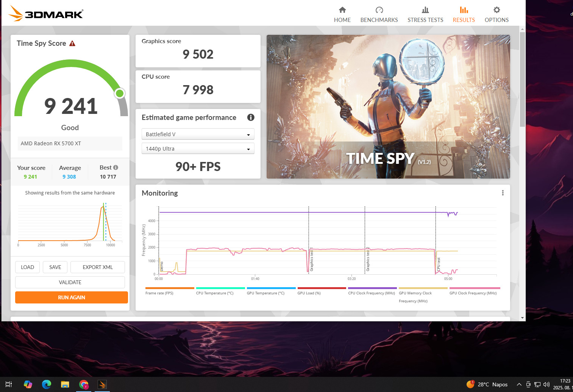Screen dimensions: 573x392
Task: Open Google Chrome from the taskbar
Action: (x=84, y=384)
